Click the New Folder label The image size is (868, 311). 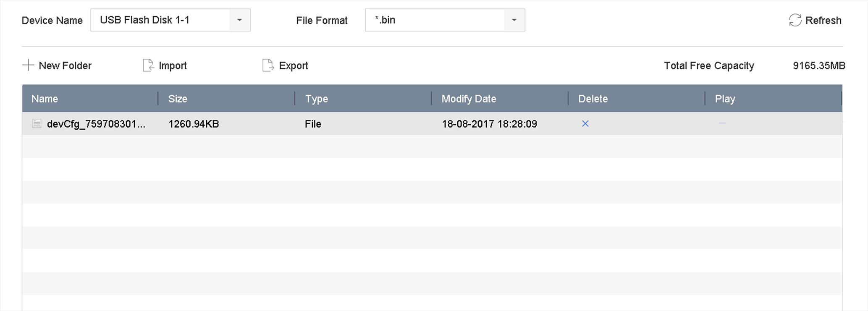point(65,65)
